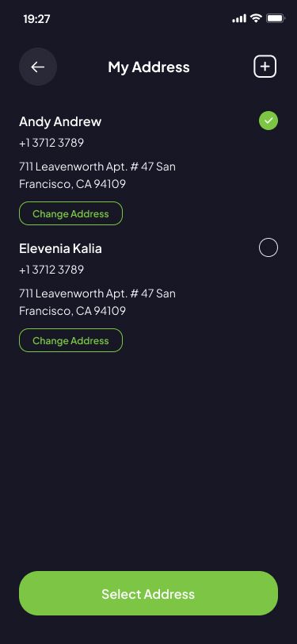Add a new address with plus icon
This screenshot has height=644, width=297.
click(x=265, y=67)
